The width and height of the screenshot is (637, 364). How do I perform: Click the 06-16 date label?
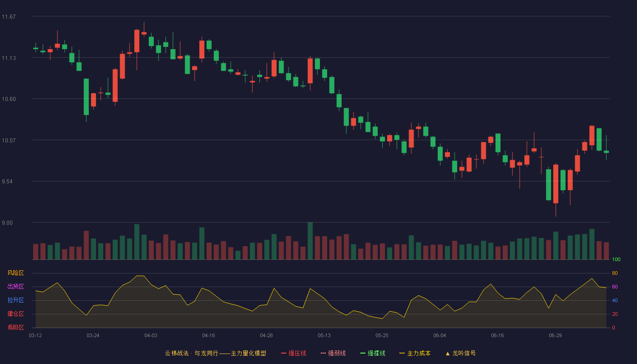(497, 335)
